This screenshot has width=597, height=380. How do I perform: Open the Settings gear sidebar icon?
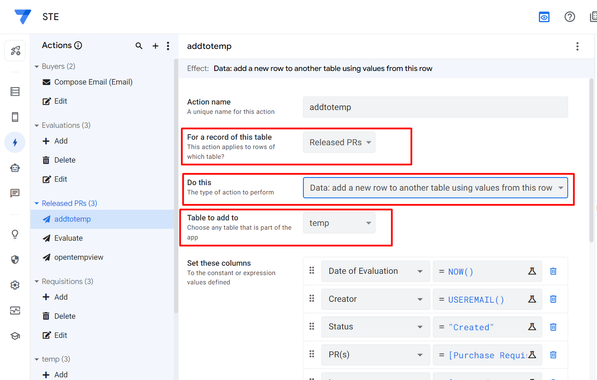coord(15,285)
